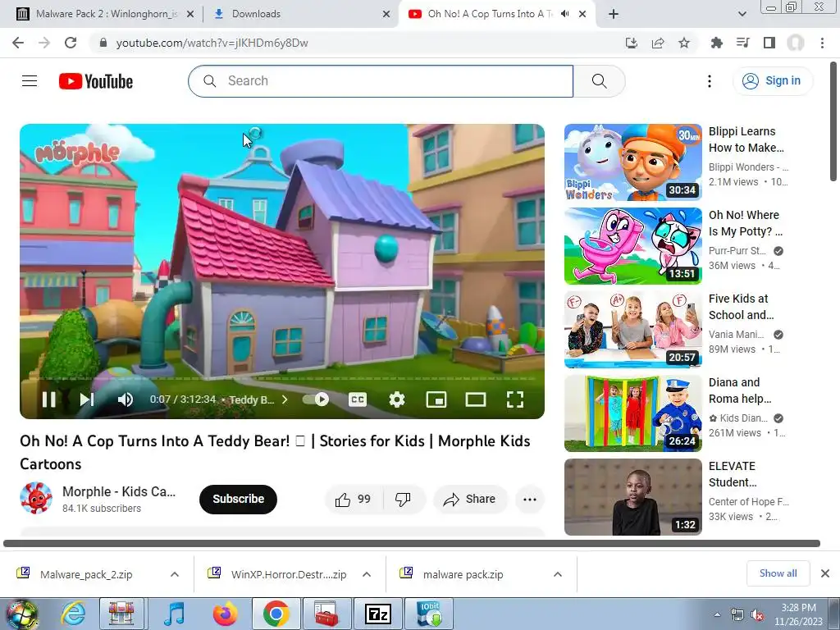This screenshot has width=840, height=630.
Task: Open downloaded Malware_pack_2.zip file
Action: click(x=85, y=574)
